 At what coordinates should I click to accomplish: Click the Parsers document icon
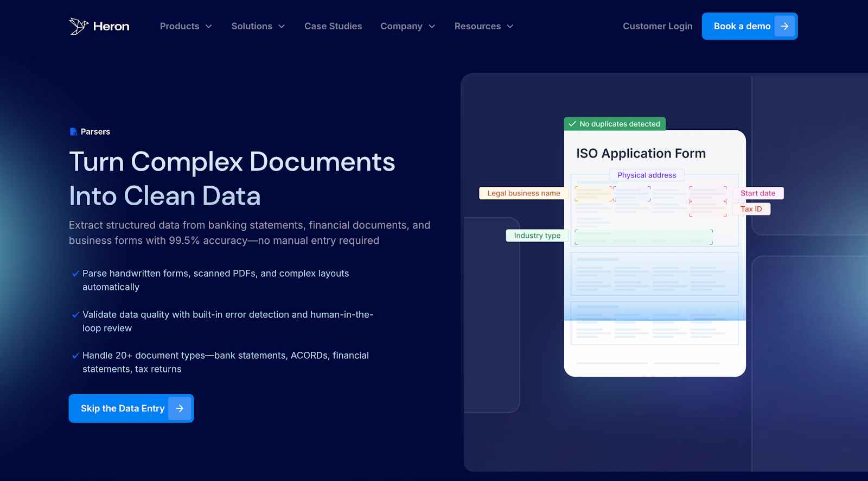point(73,131)
